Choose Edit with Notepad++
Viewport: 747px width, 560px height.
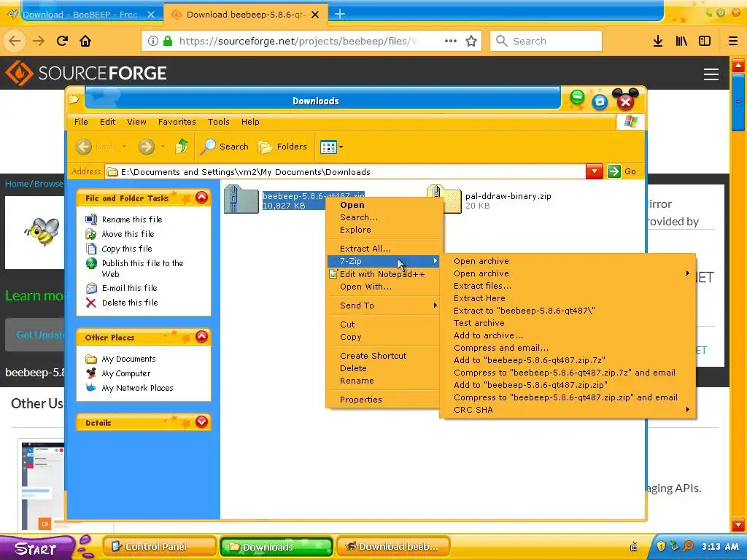click(383, 274)
